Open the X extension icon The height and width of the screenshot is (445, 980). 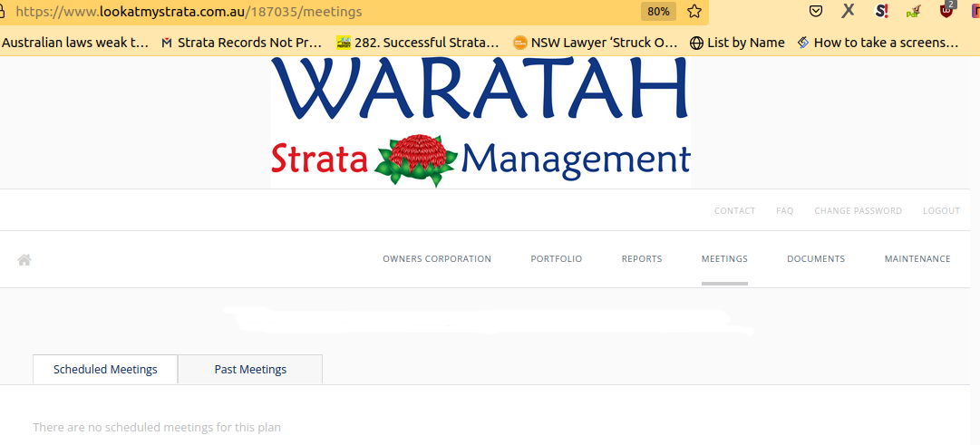click(849, 11)
